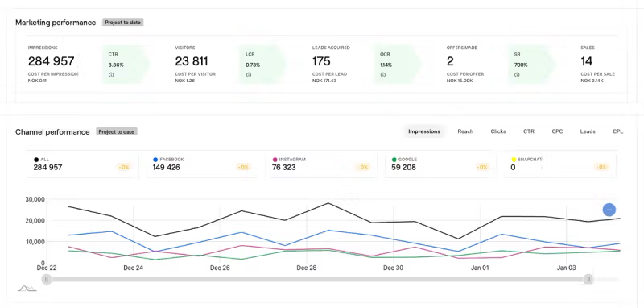This screenshot has height=308, width=644.
Task: Select the CPL metric tab
Action: click(617, 131)
